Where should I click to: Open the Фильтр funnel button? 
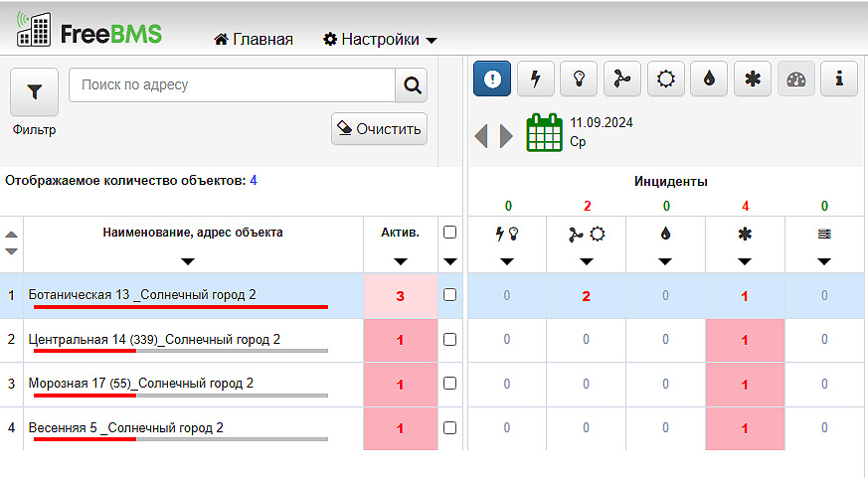click(x=35, y=91)
